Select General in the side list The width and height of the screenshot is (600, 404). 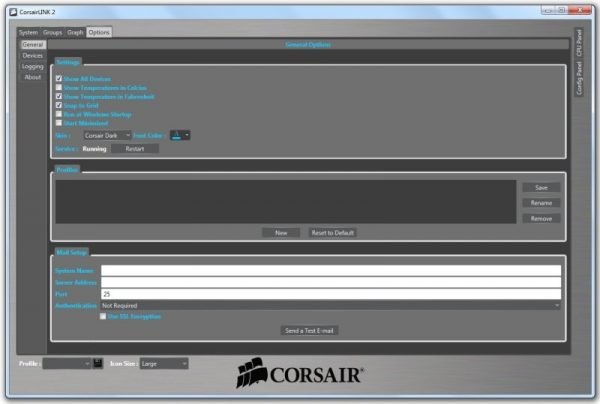(33, 45)
